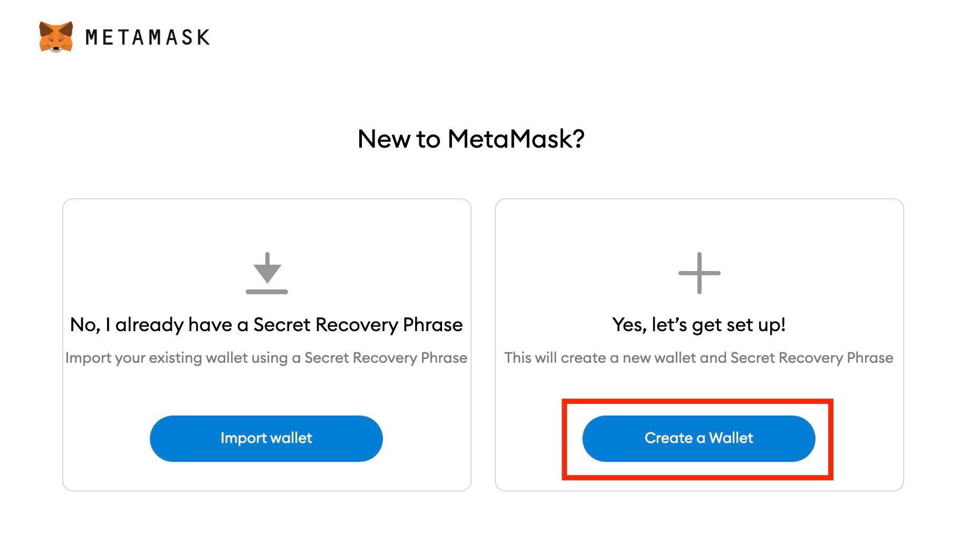Choose the Create a Wallet button

pos(699,438)
